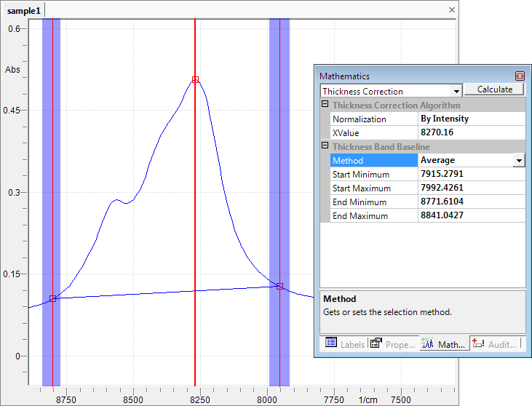This screenshot has height=406, width=532.
Task: Click the End Minimum value field
Action: click(x=470, y=202)
